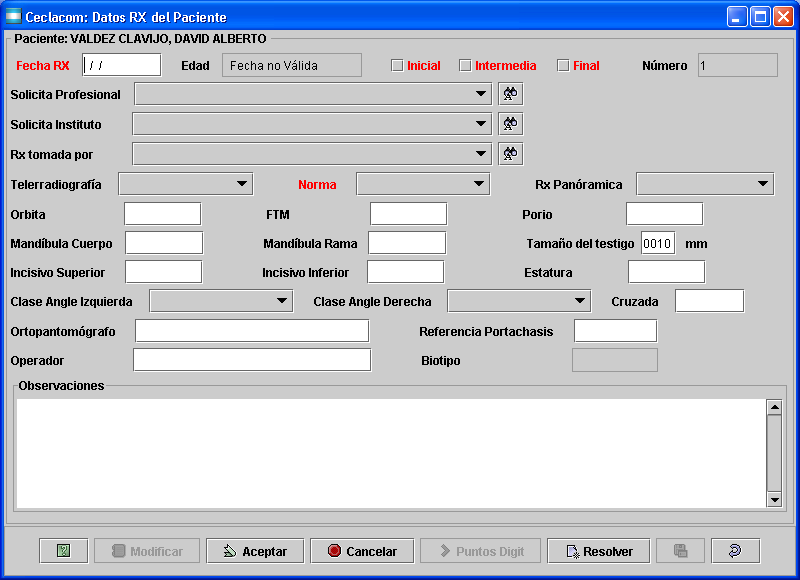
Task: Open the Clase Angle Derecha dropdown
Action: click(519, 301)
